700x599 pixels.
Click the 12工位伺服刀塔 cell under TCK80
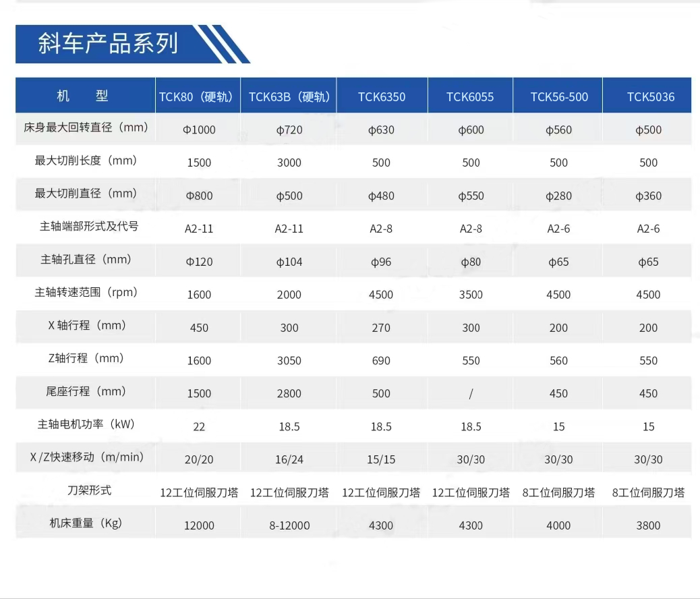198,492
